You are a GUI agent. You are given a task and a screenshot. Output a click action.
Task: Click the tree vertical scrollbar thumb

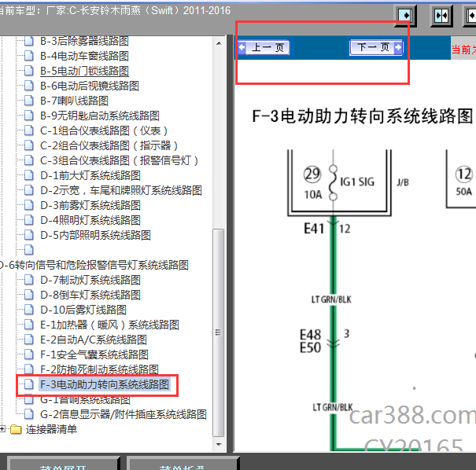pos(219,332)
